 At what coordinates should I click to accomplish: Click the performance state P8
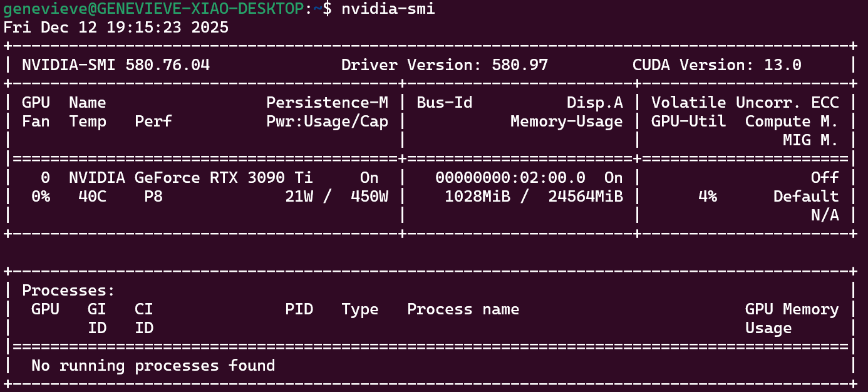[153, 197]
